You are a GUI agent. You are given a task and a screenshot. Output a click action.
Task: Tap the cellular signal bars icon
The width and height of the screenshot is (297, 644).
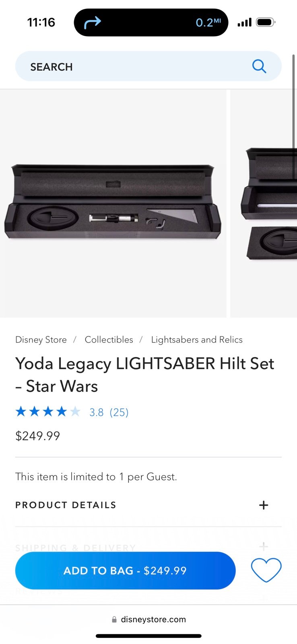pos(244,22)
